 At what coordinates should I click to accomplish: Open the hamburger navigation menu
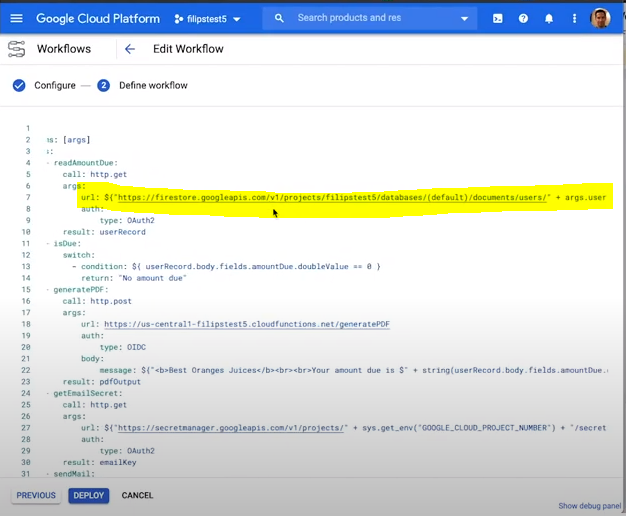[16, 18]
